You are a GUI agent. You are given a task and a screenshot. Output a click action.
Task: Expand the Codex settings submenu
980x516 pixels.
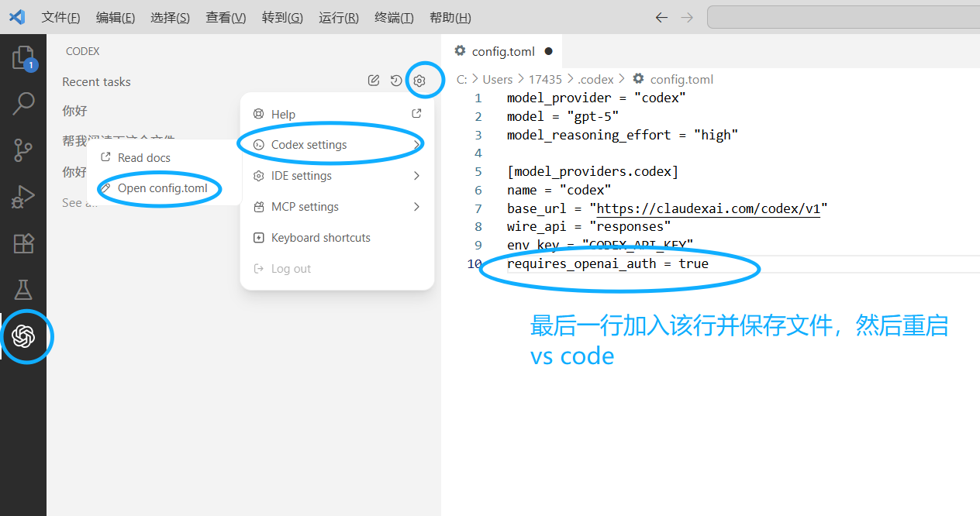pyautogui.click(x=336, y=145)
